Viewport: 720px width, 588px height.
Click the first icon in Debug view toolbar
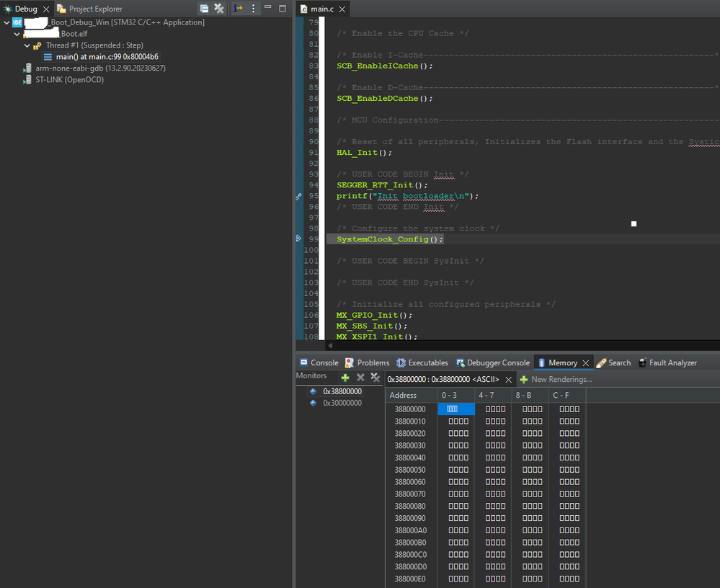pyautogui.click(x=205, y=9)
